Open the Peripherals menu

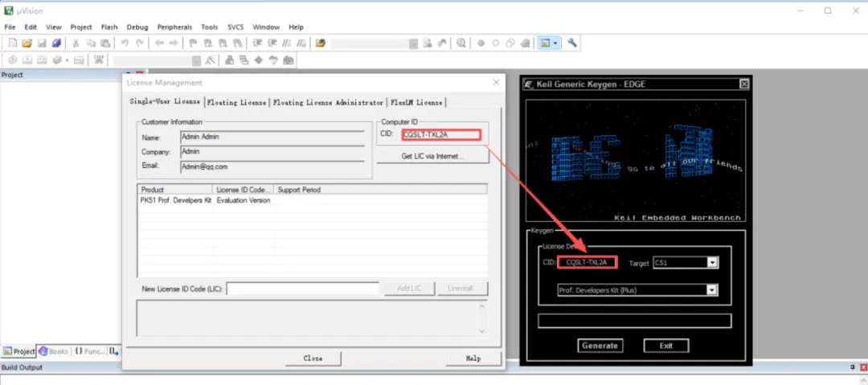pos(174,27)
